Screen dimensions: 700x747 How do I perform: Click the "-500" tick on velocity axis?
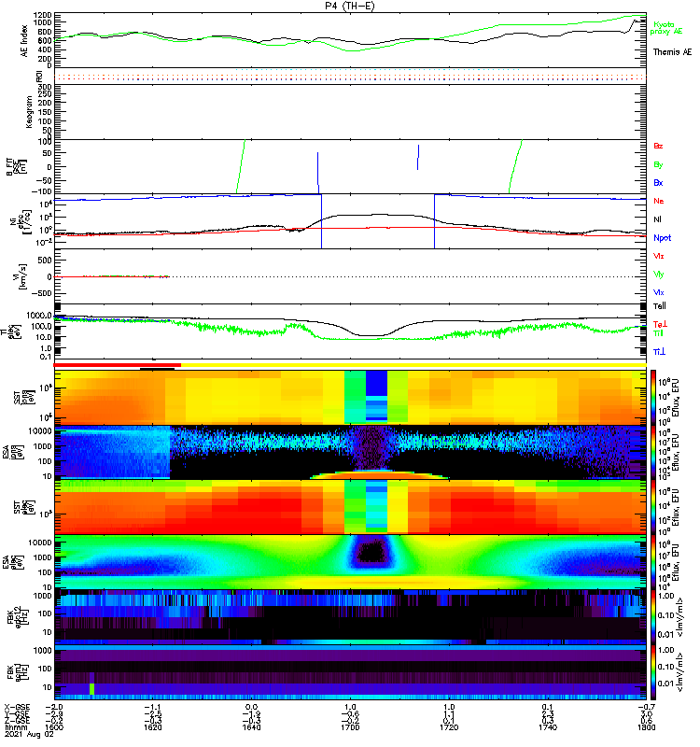pos(41,293)
